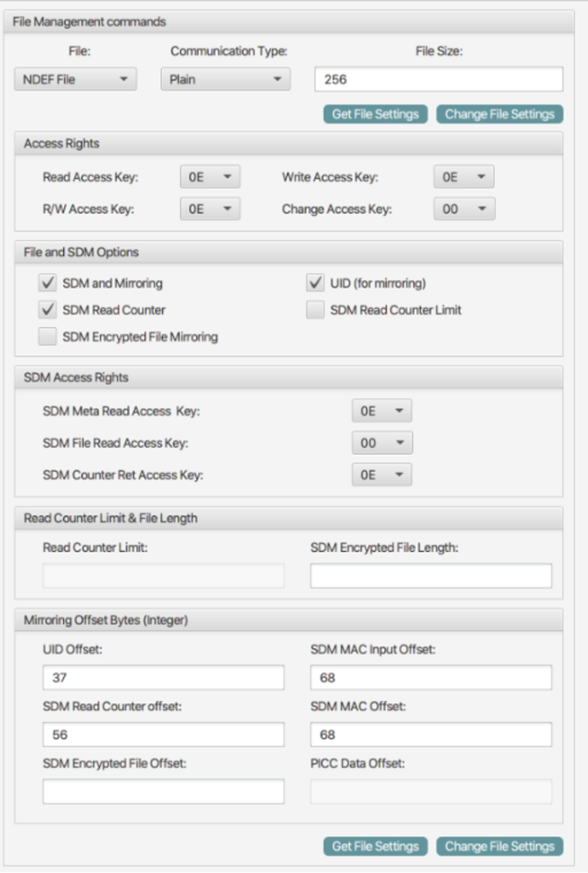This screenshot has width=588, height=873.
Task: Open the File dropdown showing NDEF File
Action: 75,80
